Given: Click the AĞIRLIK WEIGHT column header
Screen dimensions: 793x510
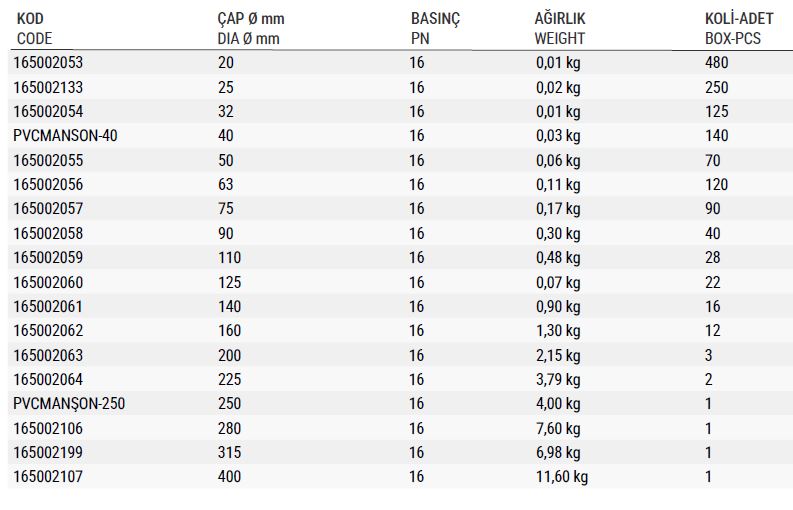Looking at the screenshot, I should [x=560, y=28].
